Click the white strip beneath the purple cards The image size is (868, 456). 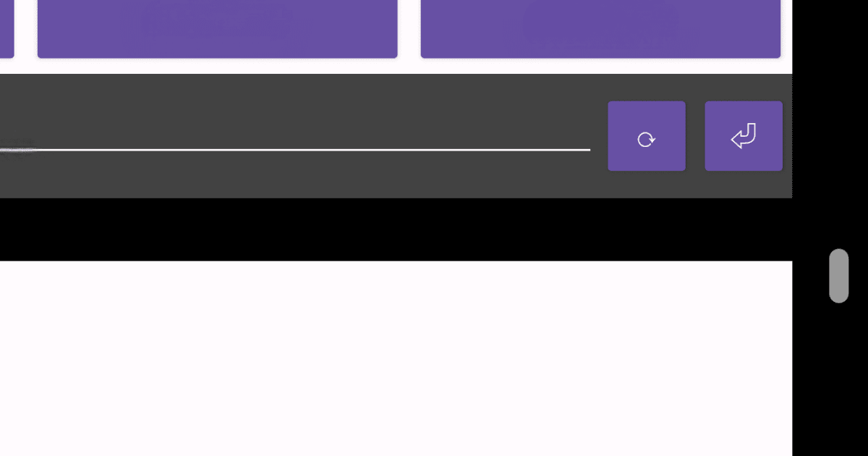coord(396,66)
